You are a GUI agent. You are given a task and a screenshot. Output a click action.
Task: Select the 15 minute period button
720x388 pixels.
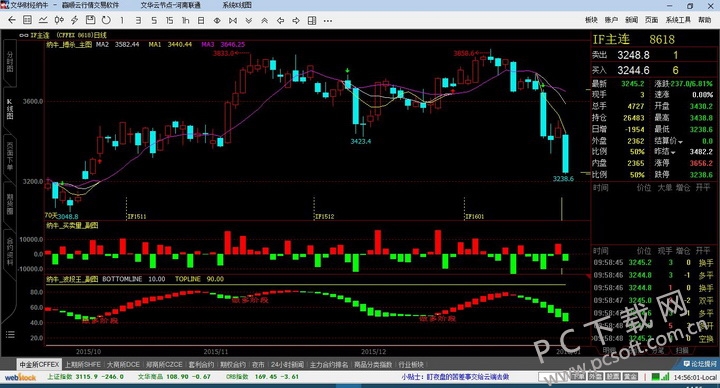pyautogui.click(x=169, y=20)
